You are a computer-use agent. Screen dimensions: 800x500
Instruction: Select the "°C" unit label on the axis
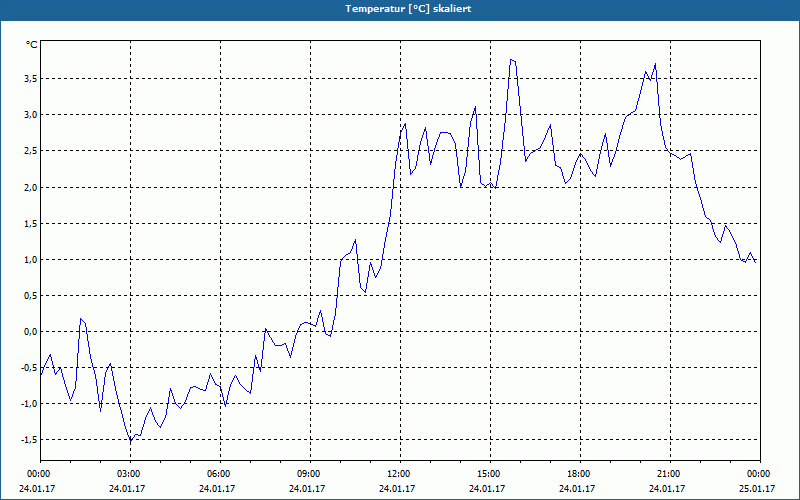(32, 45)
